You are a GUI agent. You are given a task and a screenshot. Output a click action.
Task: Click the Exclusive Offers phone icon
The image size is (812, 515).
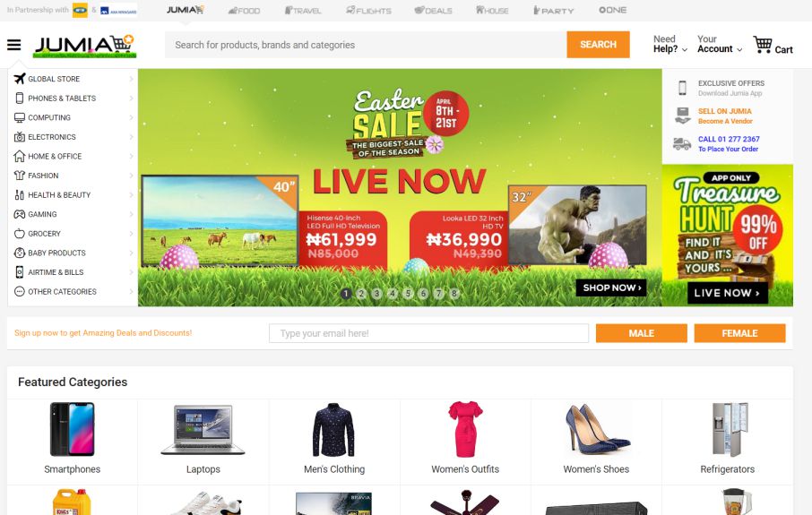[x=683, y=88]
